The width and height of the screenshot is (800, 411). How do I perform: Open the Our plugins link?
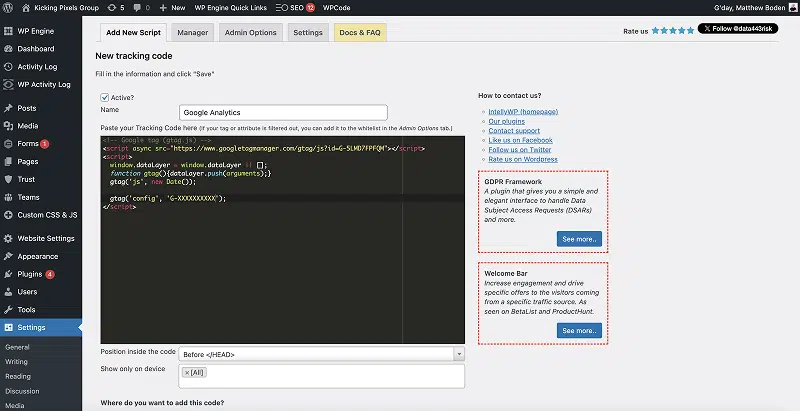[506, 121]
